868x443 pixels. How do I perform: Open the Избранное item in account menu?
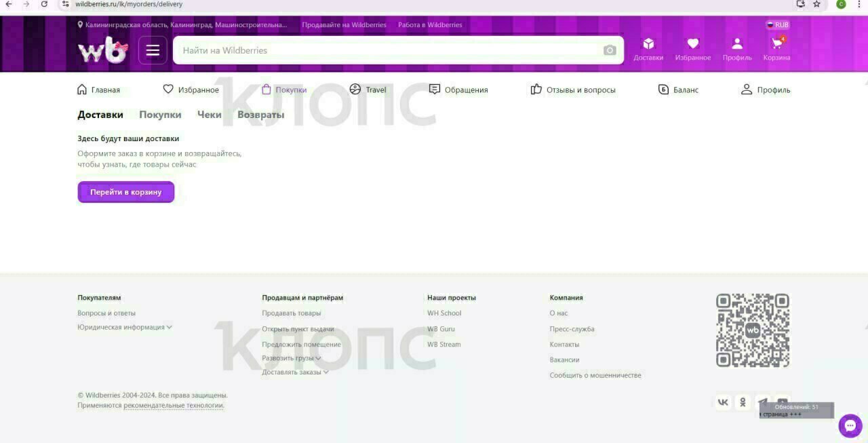(x=191, y=90)
